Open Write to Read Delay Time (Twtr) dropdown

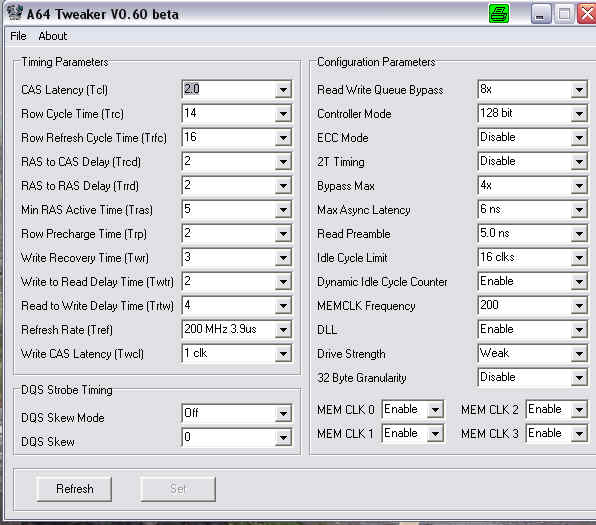click(x=283, y=282)
